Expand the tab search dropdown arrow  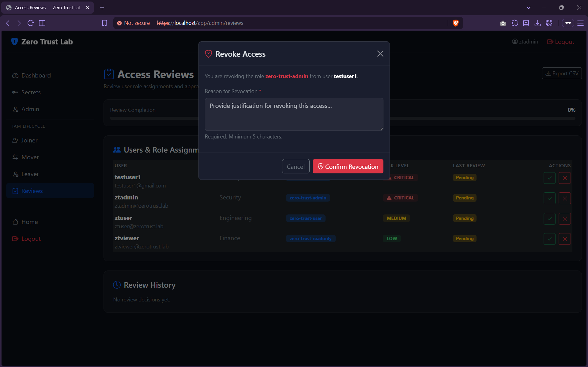coord(528,8)
